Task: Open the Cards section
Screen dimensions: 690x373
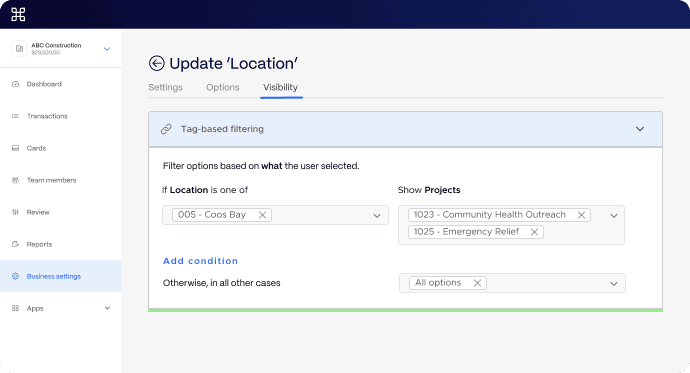Action: 36,148
